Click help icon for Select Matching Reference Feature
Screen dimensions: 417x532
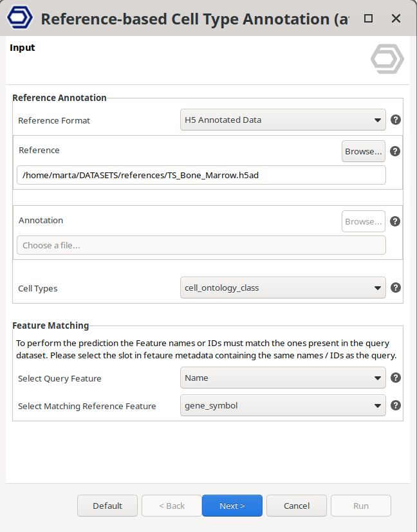tap(396, 405)
